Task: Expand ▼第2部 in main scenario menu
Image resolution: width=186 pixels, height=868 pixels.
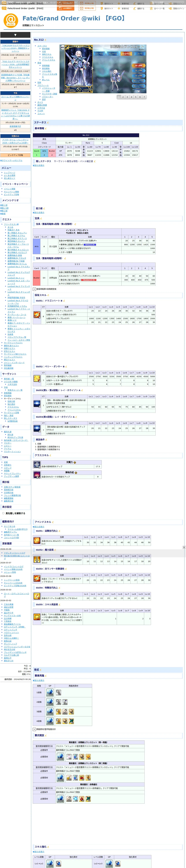Action: (4, 211)
